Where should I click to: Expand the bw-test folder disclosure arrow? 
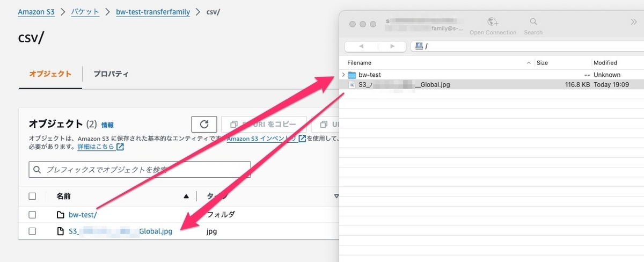343,75
